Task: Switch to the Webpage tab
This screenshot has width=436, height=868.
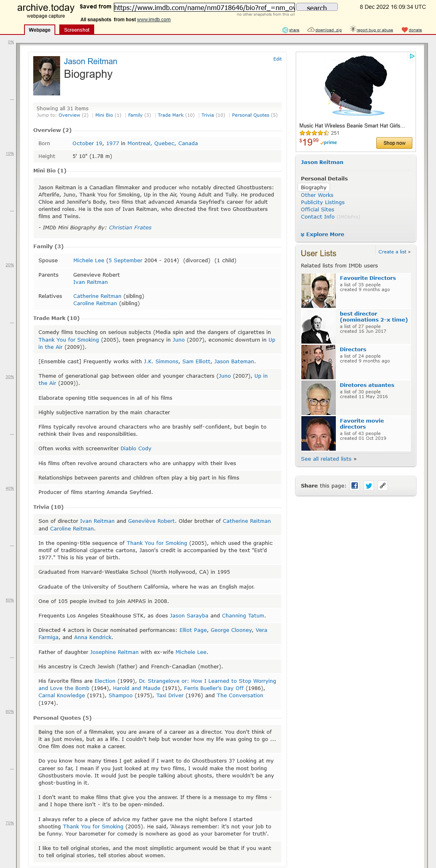Action: click(x=40, y=30)
